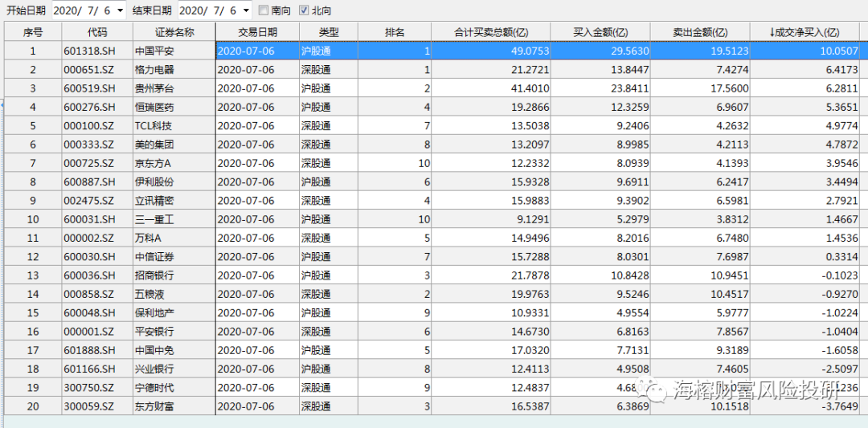Sort by the 证券名称 column header
The image size is (868, 428).
pyautogui.click(x=174, y=32)
